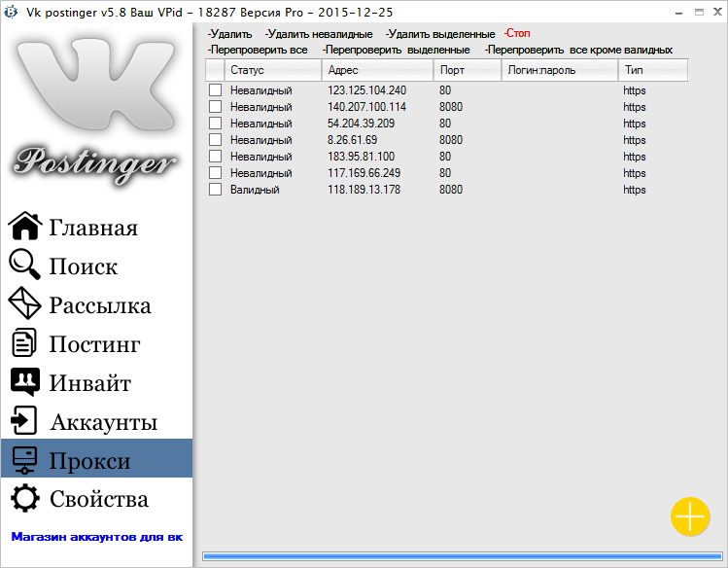This screenshot has width=728, height=568.
Task: Sort by the Порт column header
Action: pos(468,70)
